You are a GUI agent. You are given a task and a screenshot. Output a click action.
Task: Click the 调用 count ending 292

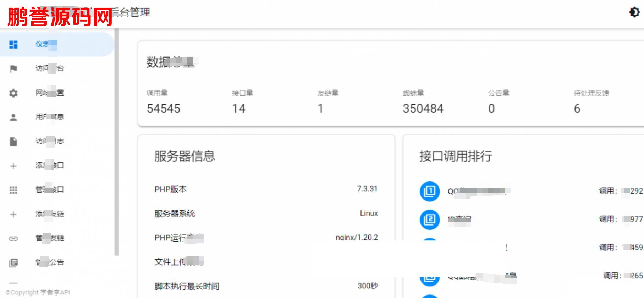tap(621, 191)
